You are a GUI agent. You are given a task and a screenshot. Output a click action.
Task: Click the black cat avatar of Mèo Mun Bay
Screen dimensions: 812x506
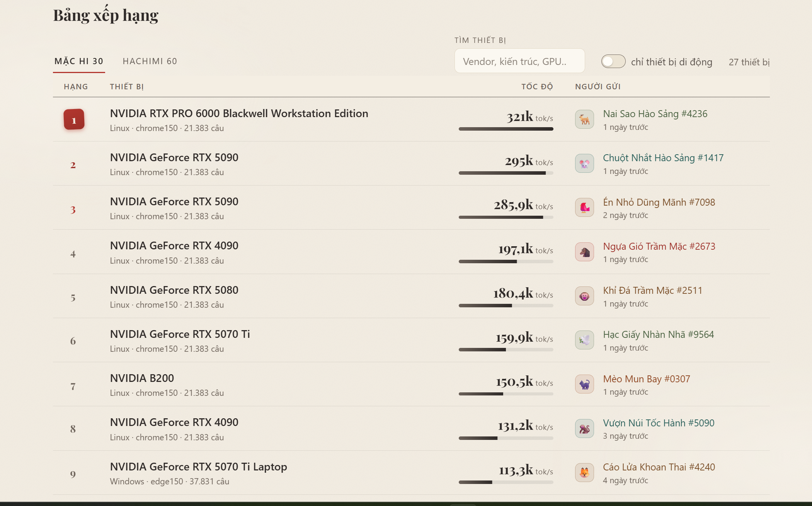(x=584, y=384)
